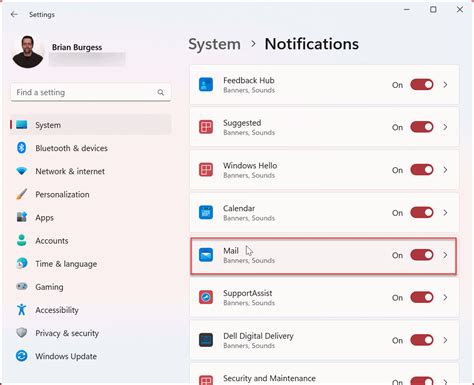Image resolution: width=474 pixels, height=385 pixels.
Task: Expand Dell Digital Delivery options chevron
Action: click(x=445, y=340)
